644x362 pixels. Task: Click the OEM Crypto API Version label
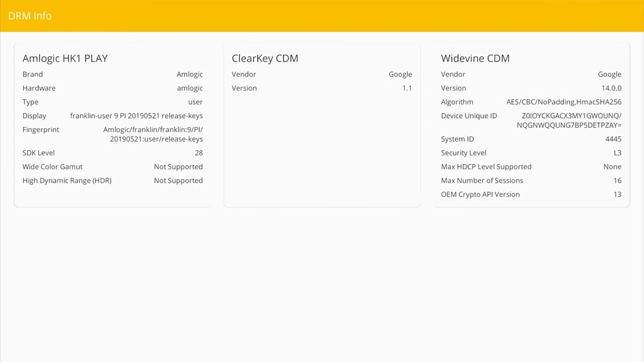480,195
